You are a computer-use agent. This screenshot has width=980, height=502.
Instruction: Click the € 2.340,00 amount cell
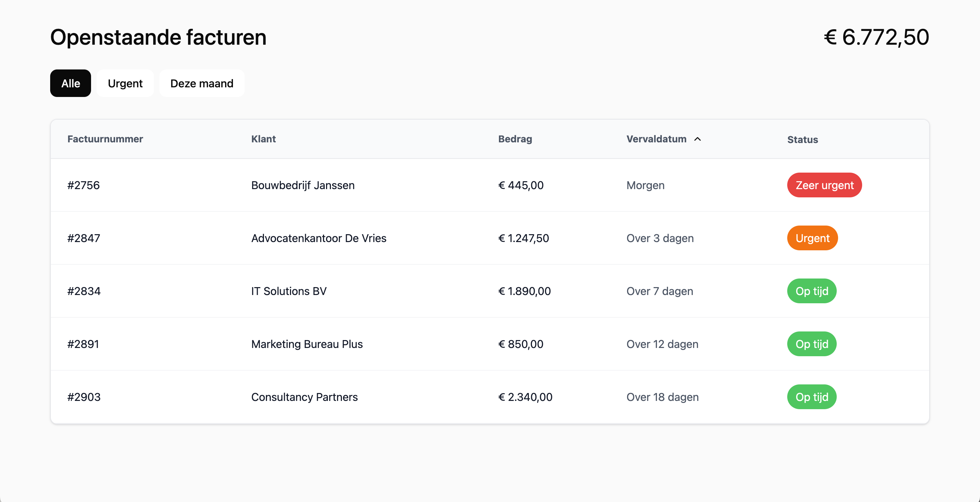point(525,397)
